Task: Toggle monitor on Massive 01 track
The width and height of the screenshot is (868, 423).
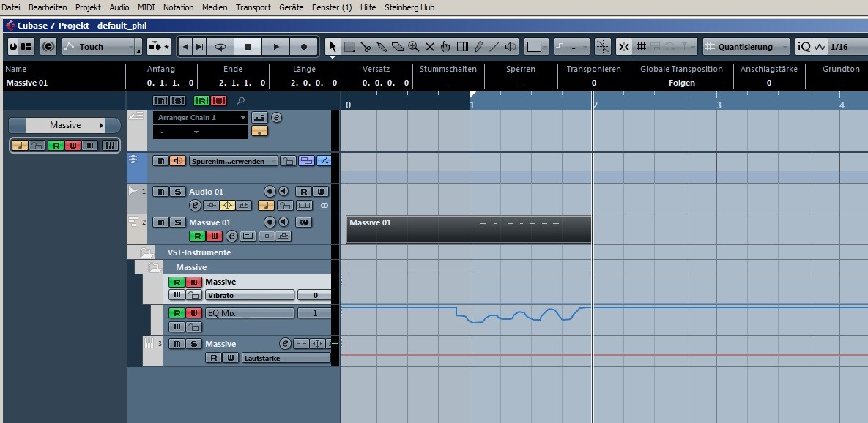Action: coord(283,222)
